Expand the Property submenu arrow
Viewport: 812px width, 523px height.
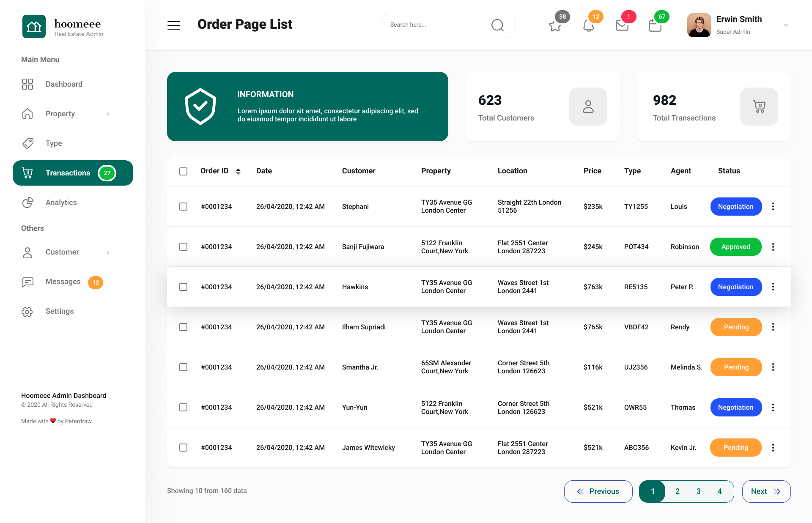(108, 114)
